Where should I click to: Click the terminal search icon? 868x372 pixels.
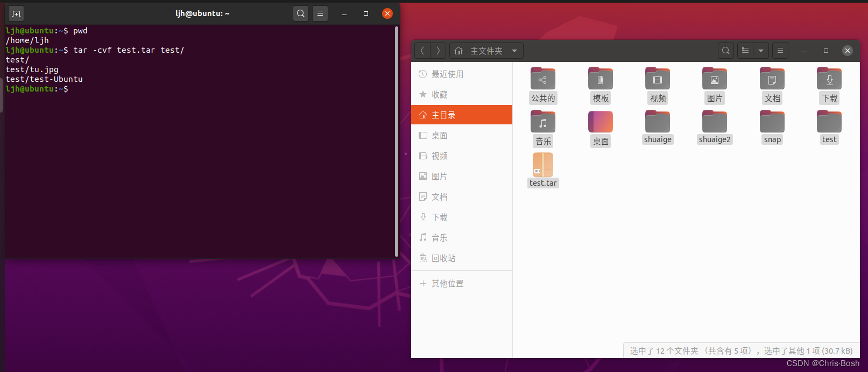coord(301,13)
